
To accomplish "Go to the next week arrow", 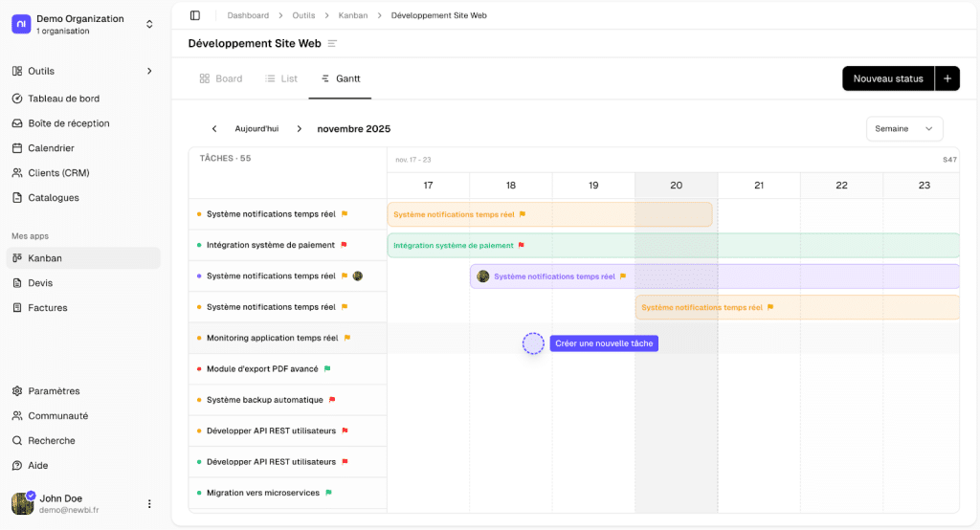I will click(299, 129).
